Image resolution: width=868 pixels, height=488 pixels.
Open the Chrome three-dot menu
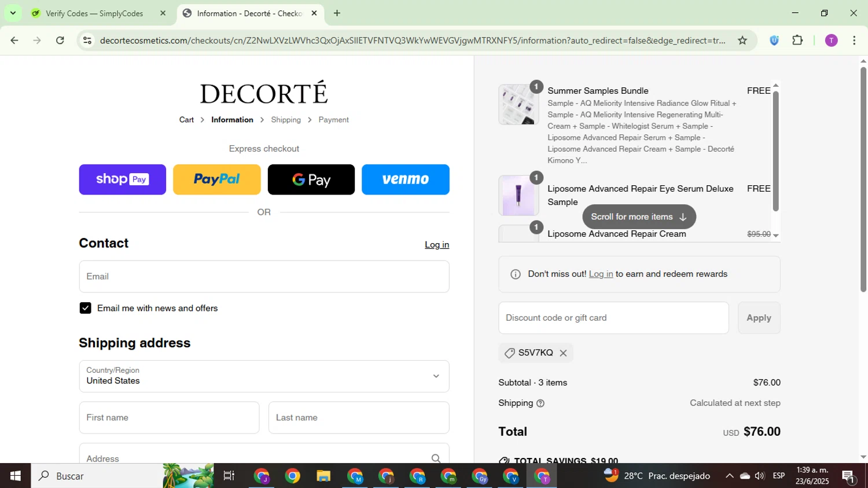(854, 41)
